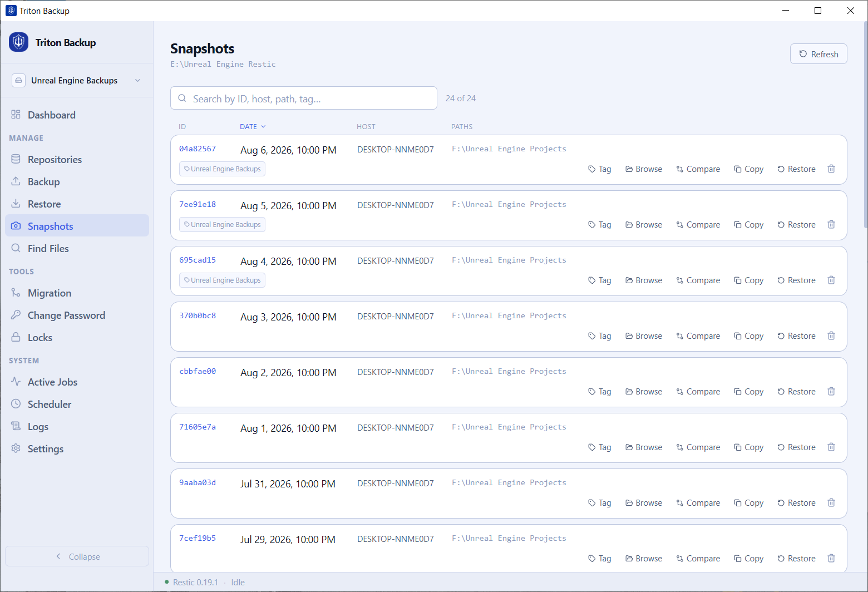The width and height of the screenshot is (868, 592).
Task: Restore the Aug 1, 2026 snapshot
Action: pyautogui.click(x=796, y=447)
